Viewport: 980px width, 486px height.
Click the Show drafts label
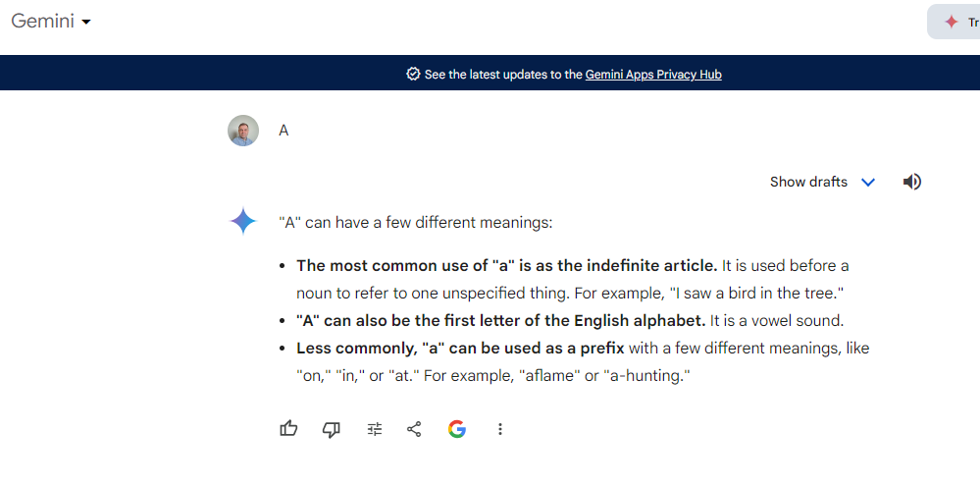click(x=808, y=182)
